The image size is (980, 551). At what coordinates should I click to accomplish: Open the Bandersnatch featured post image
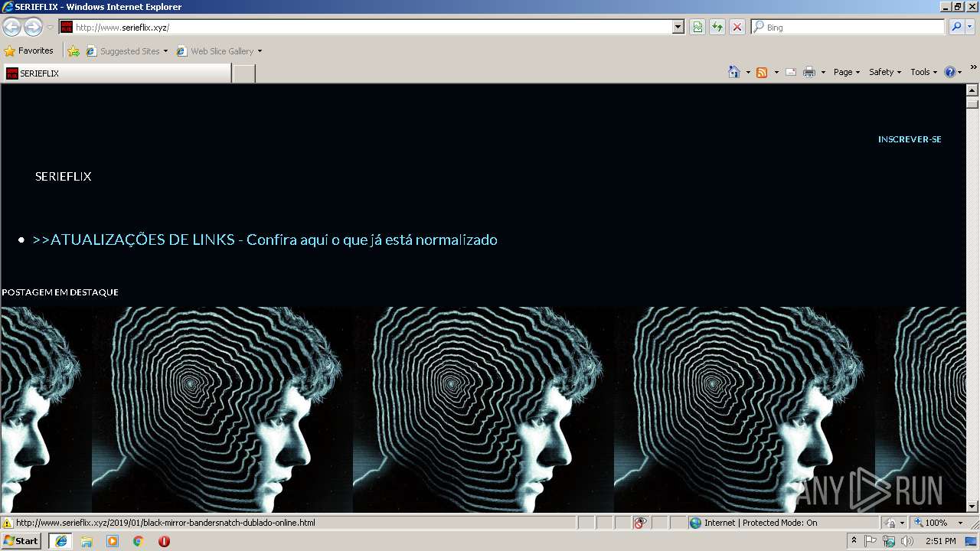point(483,409)
